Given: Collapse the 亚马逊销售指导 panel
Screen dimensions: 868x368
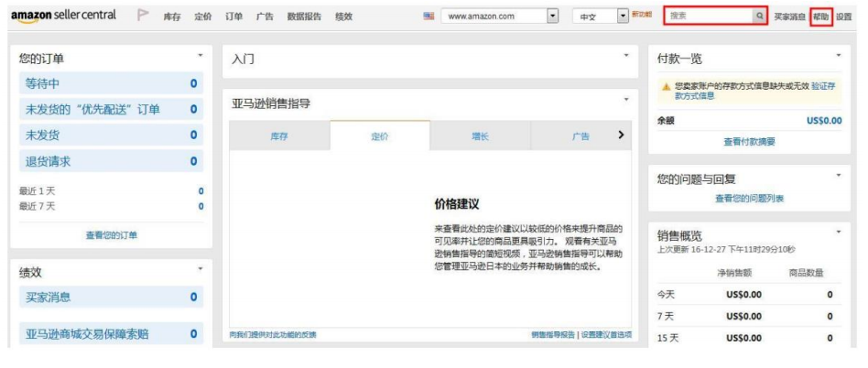Looking at the screenshot, I should click(x=626, y=100).
